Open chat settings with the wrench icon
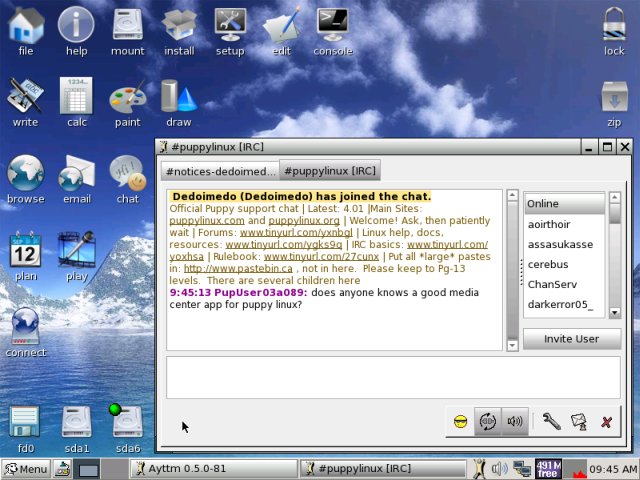Screen dimensions: 640x480 tap(551, 421)
